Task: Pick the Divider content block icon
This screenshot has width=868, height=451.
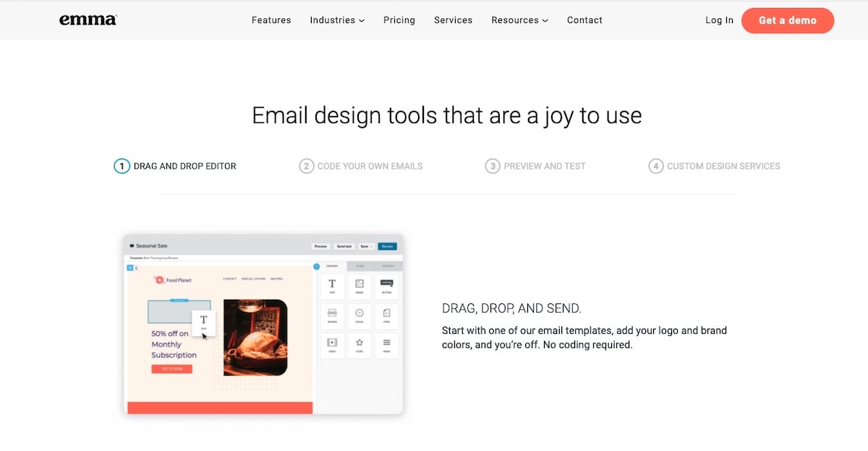Action: pos(332,315)
